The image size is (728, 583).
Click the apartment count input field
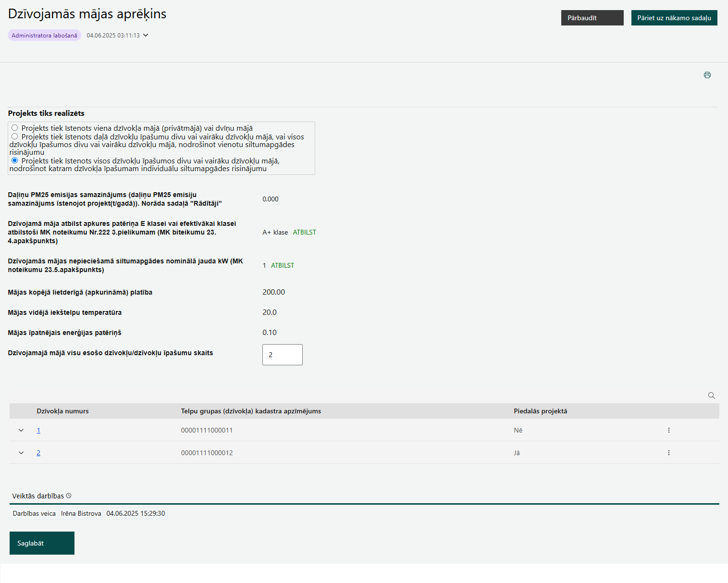coord(282,355)
